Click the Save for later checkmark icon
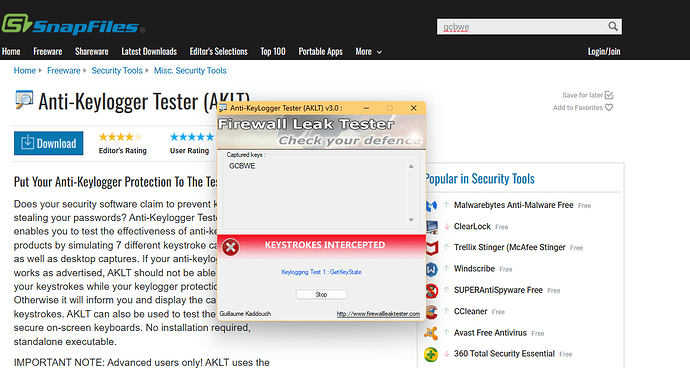The image size is (690, 368). coord(609,95)
